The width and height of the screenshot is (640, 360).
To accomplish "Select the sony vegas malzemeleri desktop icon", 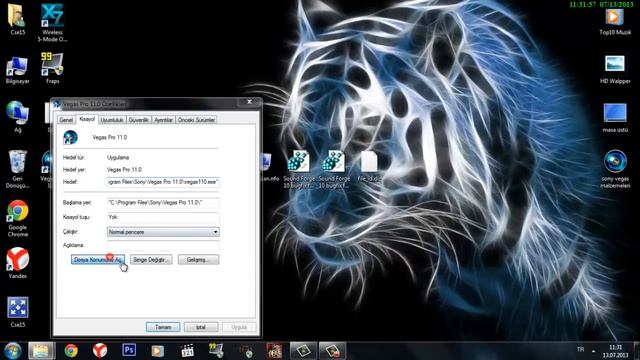I will coord(615,169).
